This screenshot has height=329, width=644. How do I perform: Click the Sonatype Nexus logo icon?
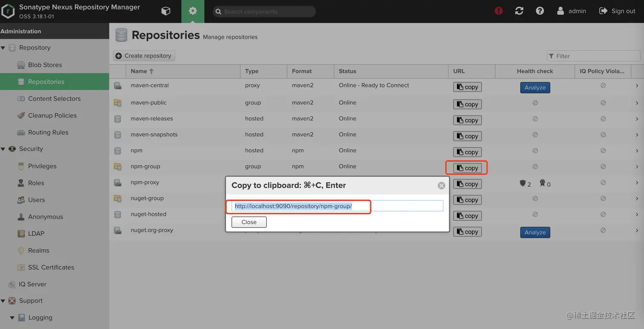pyautogui.click(x=8, y=11)
